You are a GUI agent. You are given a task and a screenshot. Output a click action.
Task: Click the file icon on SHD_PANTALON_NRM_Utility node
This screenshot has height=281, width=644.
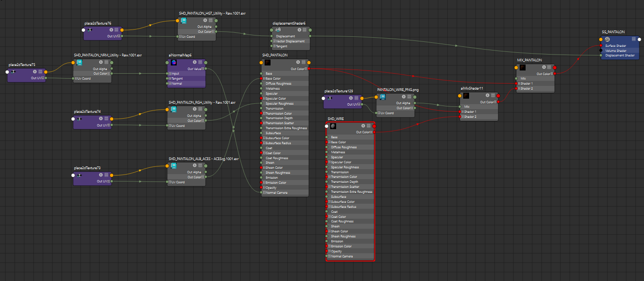[79, 62]
